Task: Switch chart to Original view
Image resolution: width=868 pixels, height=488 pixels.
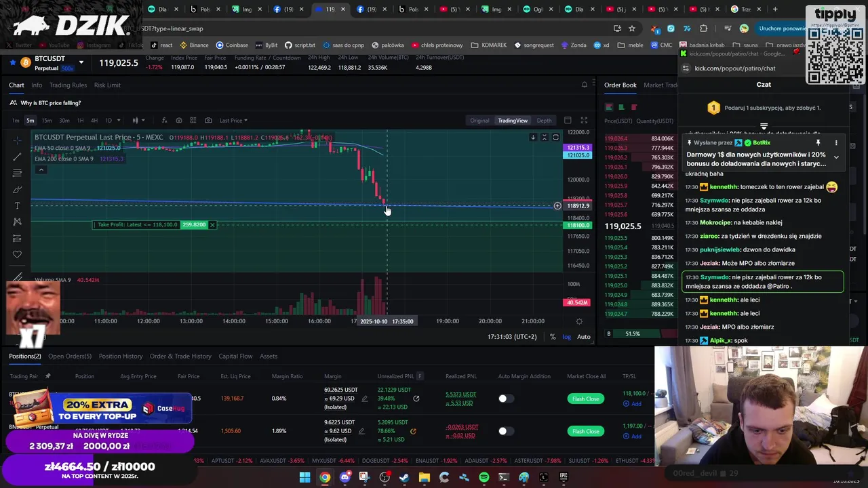Action: point(479,121)
